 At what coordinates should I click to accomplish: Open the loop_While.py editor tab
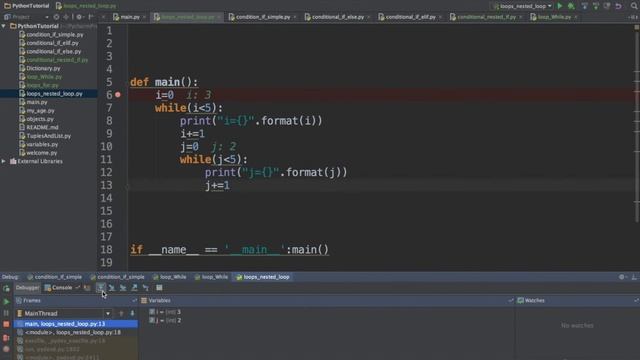click(x=553, y=17)
